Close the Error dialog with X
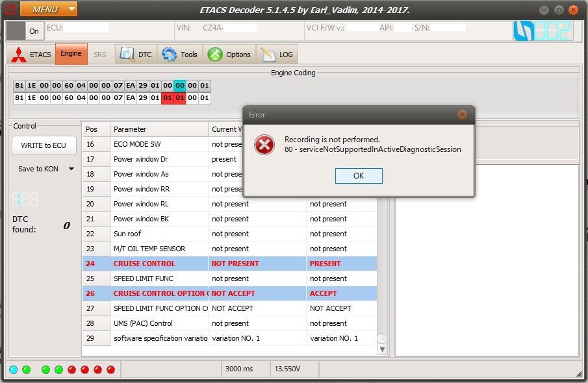 pyautogui.click(x=462, y=115)
